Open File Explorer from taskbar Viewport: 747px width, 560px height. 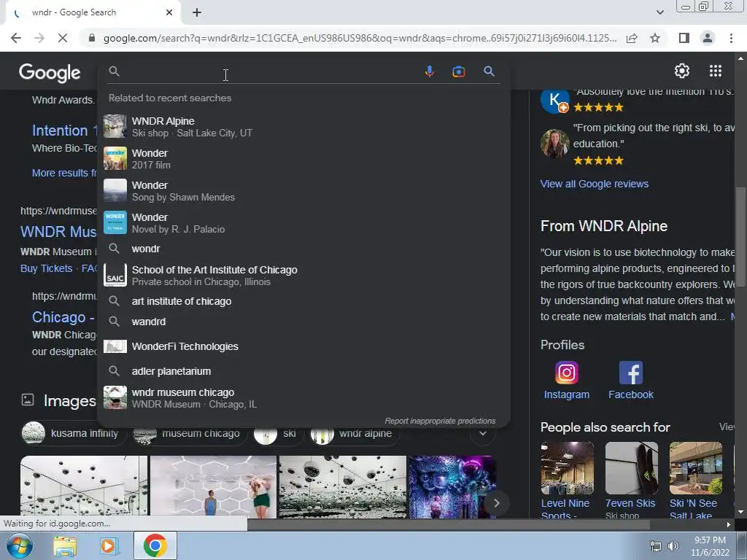click(65, 545)
